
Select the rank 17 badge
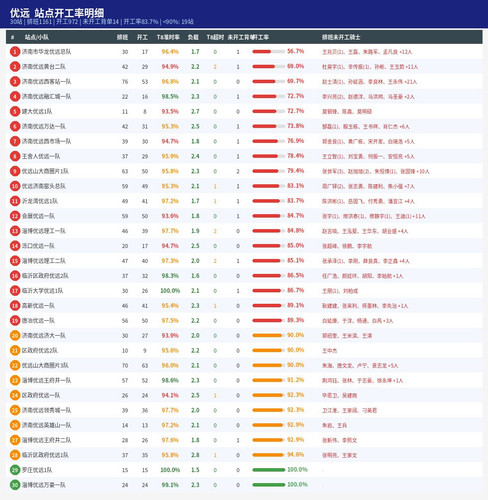(15, 291)
